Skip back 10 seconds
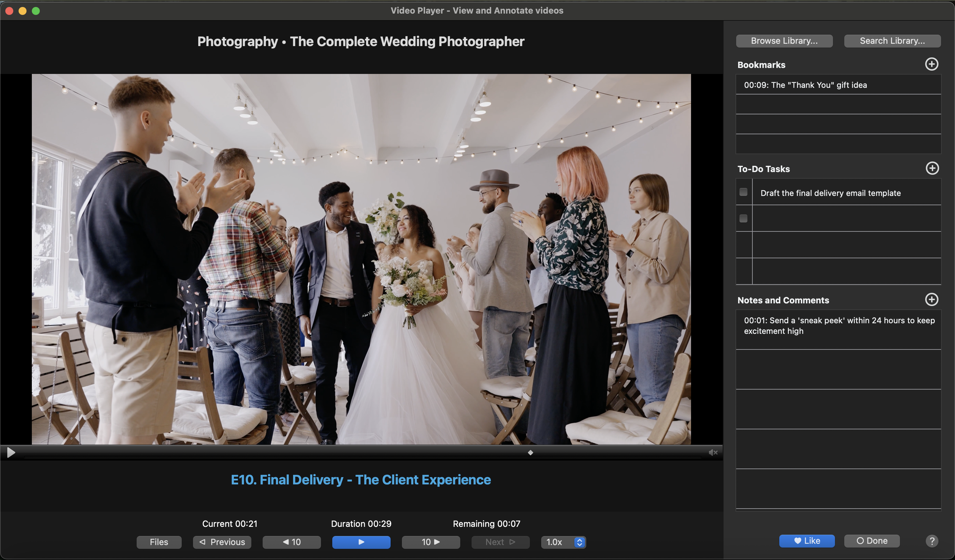The image size is (955, 560). [291, 542]
